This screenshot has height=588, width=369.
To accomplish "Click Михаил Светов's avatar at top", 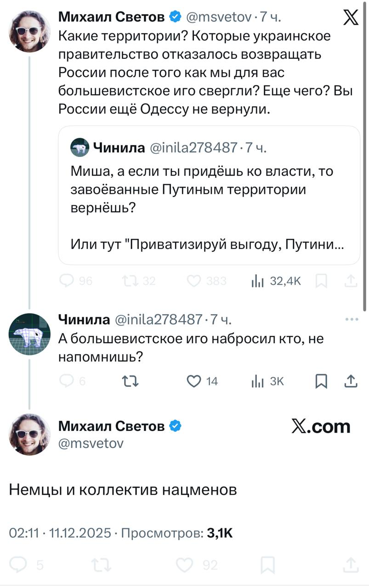I will [x=30, y=31].
